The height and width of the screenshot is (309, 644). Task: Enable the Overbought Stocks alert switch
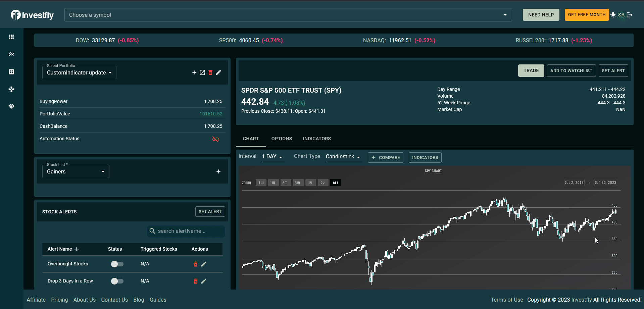(x=117, y=264)
